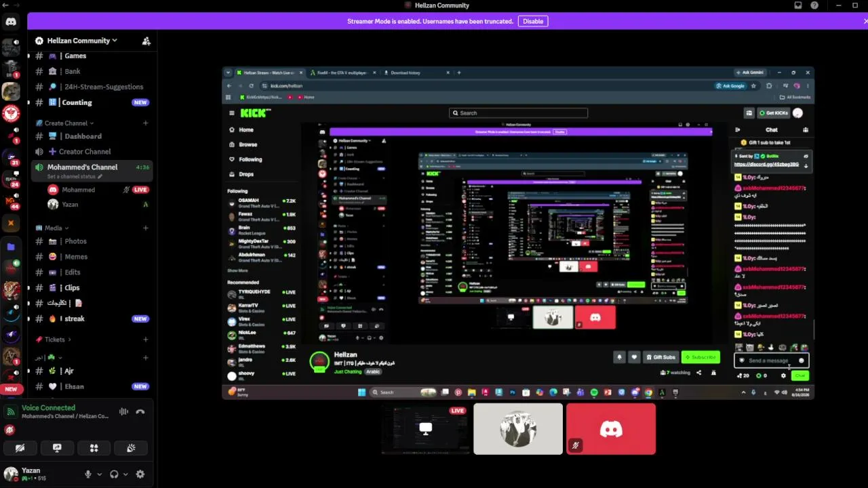Screen dimensions: 868x488
Task: Add a channel to the Tickets category
Action: click(x=146, y=340)
